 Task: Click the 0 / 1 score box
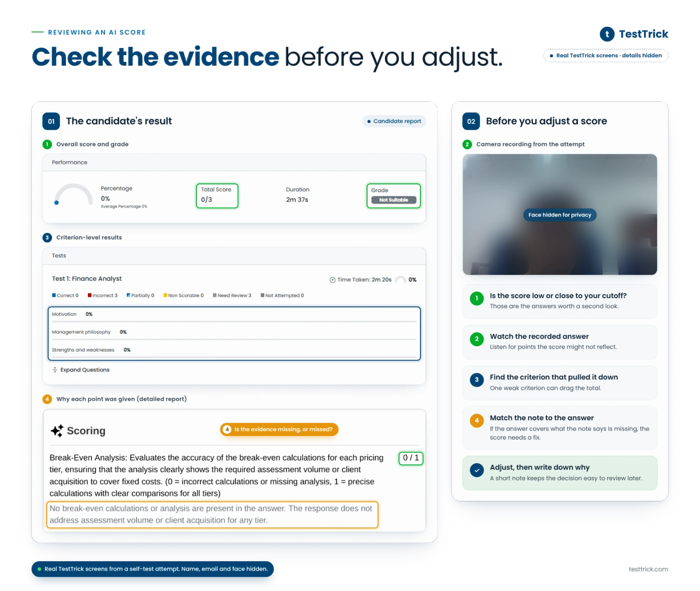click(x=411, y=458)
